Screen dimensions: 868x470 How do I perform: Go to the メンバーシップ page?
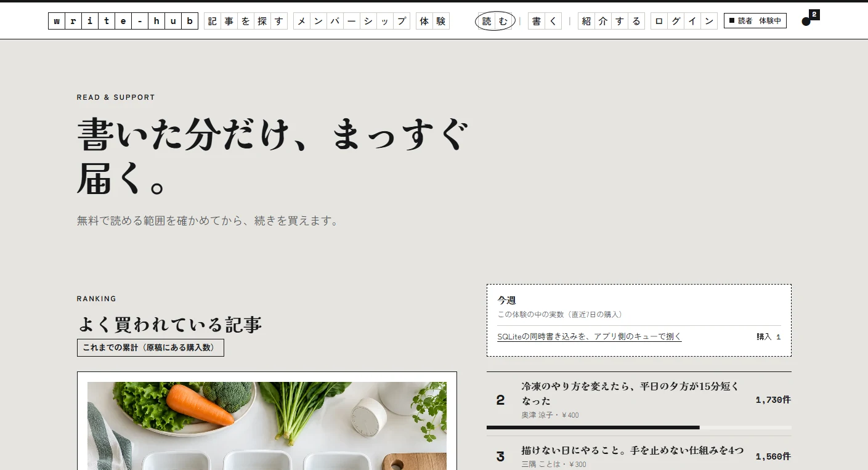pos(352,21)
